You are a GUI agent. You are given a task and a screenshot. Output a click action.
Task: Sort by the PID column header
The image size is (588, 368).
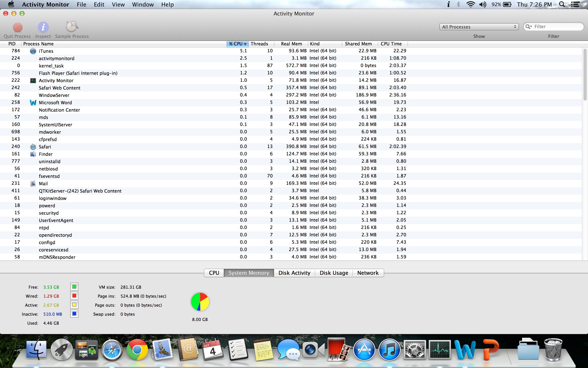[x=12, y=44]
